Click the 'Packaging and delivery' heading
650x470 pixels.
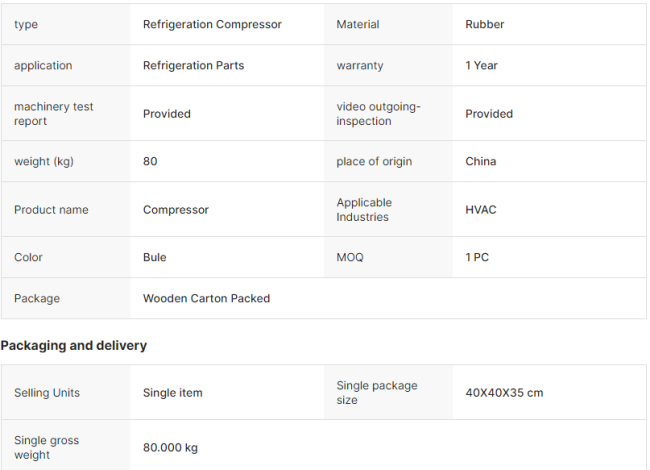pyautogui.click(x=74, y=345)
